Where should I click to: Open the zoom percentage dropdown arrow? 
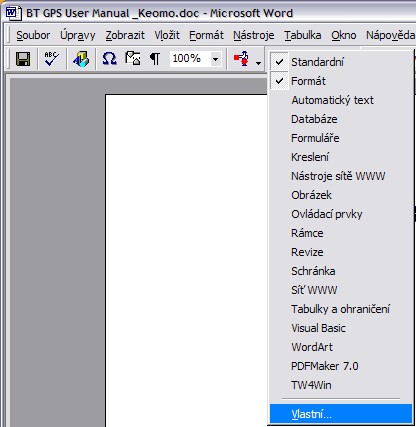[x=215, y=59]
